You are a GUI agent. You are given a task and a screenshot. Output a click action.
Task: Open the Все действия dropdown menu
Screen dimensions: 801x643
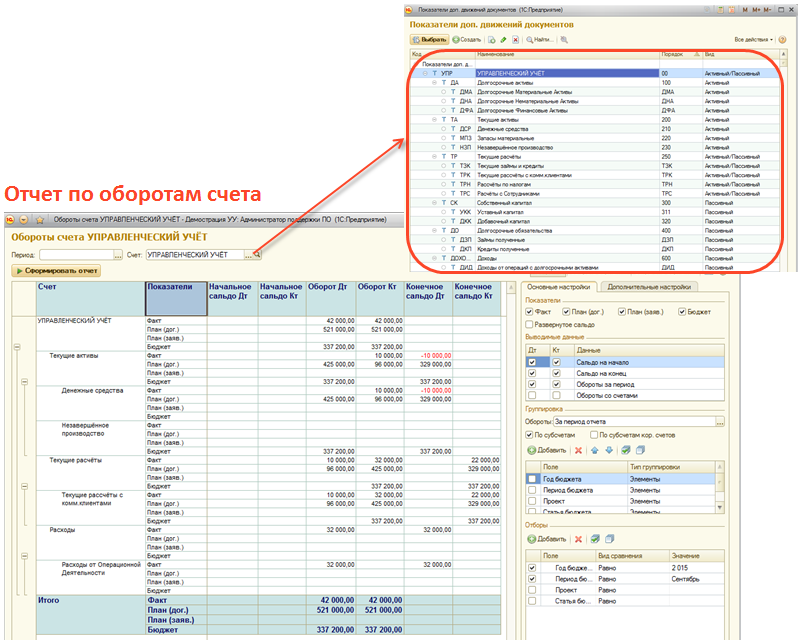756,40
